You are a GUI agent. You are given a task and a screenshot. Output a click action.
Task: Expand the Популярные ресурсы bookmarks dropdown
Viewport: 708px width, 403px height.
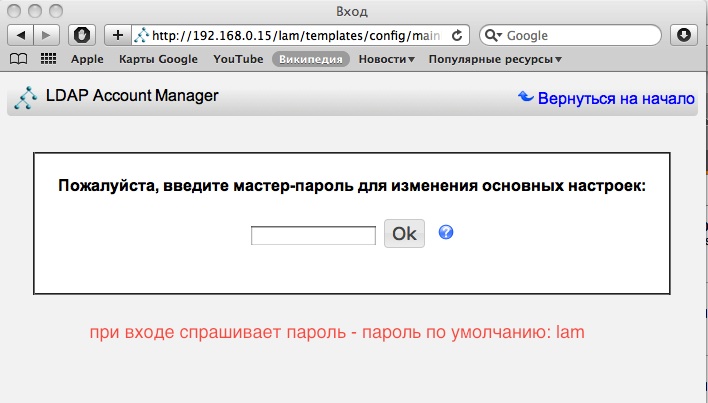click(494, 59)
